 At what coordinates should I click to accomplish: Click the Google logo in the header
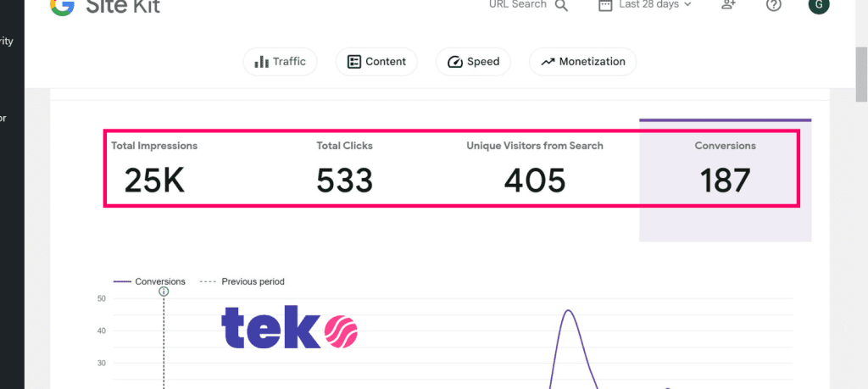[61, 6]
